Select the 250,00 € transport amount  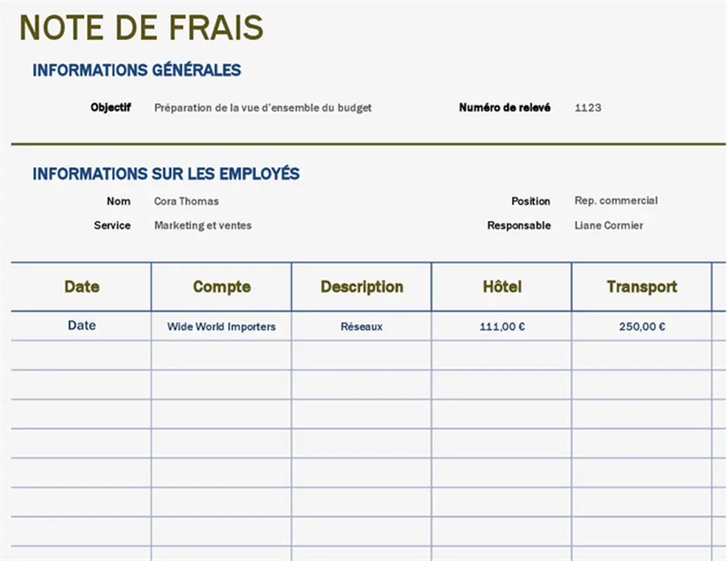[642, 326]
